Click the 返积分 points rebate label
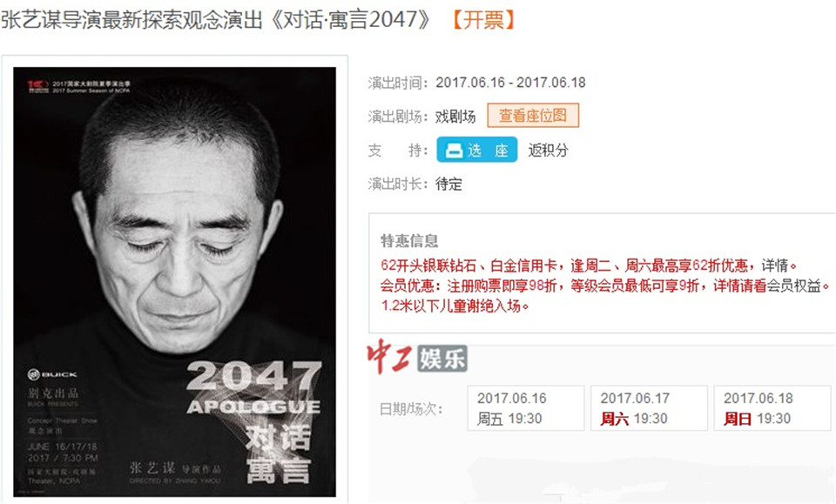836x504 pixels. [548, 151]
